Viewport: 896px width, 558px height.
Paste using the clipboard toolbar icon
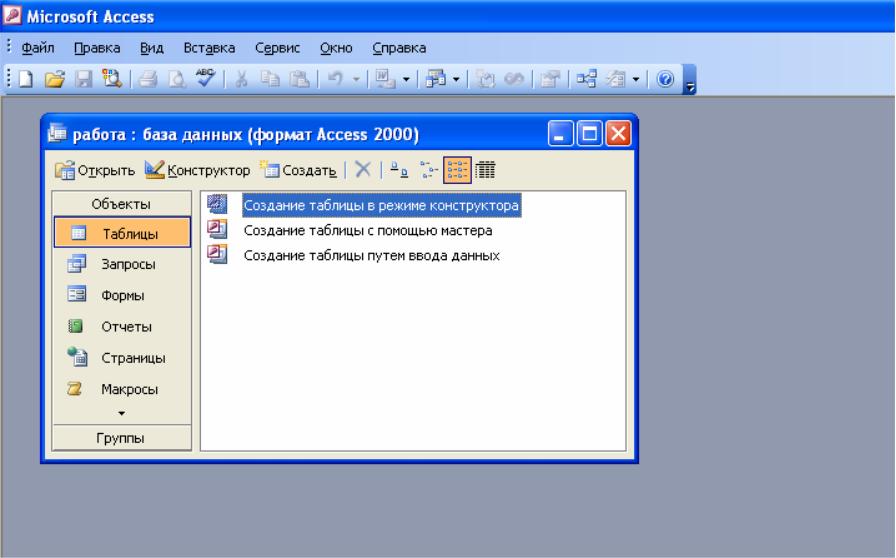pyautogui.click(x=299, y=79)
